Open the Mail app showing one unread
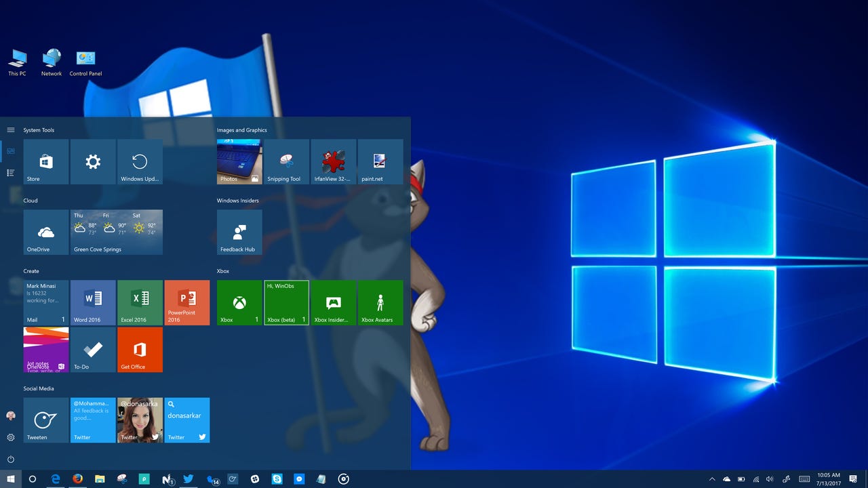The width and height of the screenshot is (868, 488). (45, 302)
